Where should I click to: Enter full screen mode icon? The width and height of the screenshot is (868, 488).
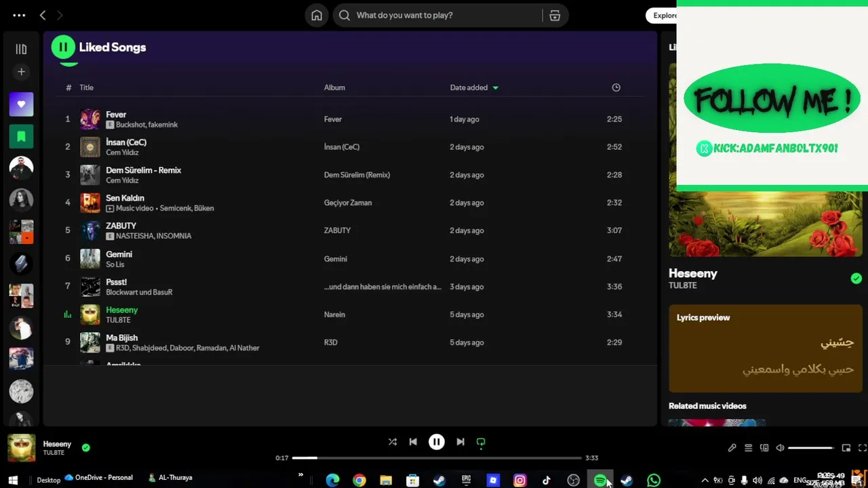coord(863,448)
